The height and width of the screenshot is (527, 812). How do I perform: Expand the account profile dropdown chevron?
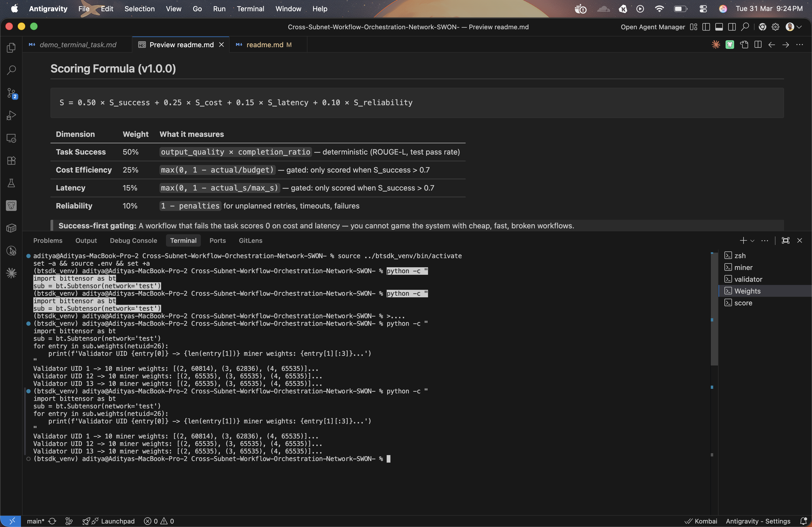pyautogui.click(x=799, y=27)
